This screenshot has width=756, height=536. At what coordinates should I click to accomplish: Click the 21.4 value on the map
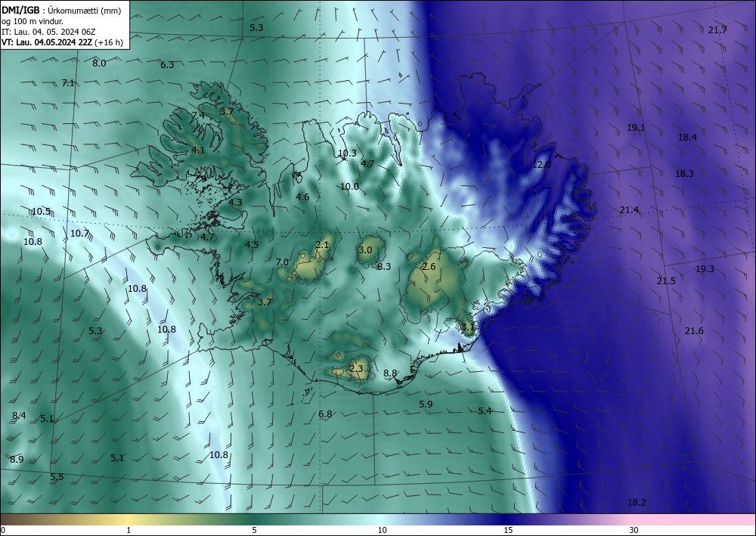coord(629,210)
